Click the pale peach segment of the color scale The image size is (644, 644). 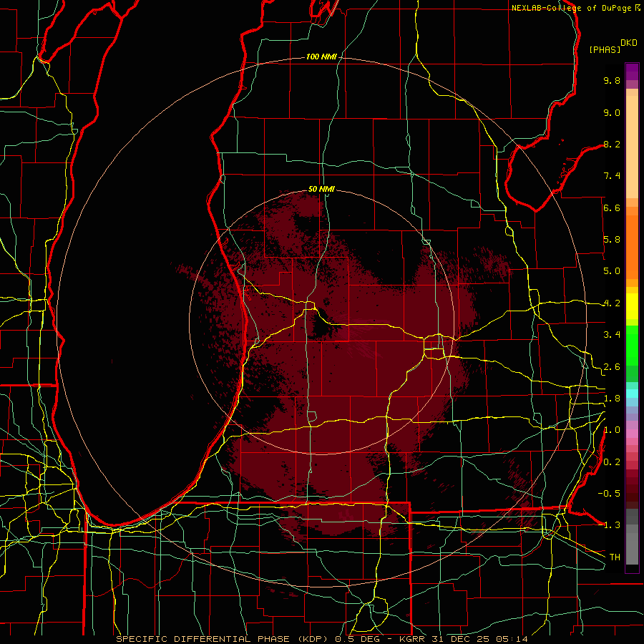pos(632,148)
